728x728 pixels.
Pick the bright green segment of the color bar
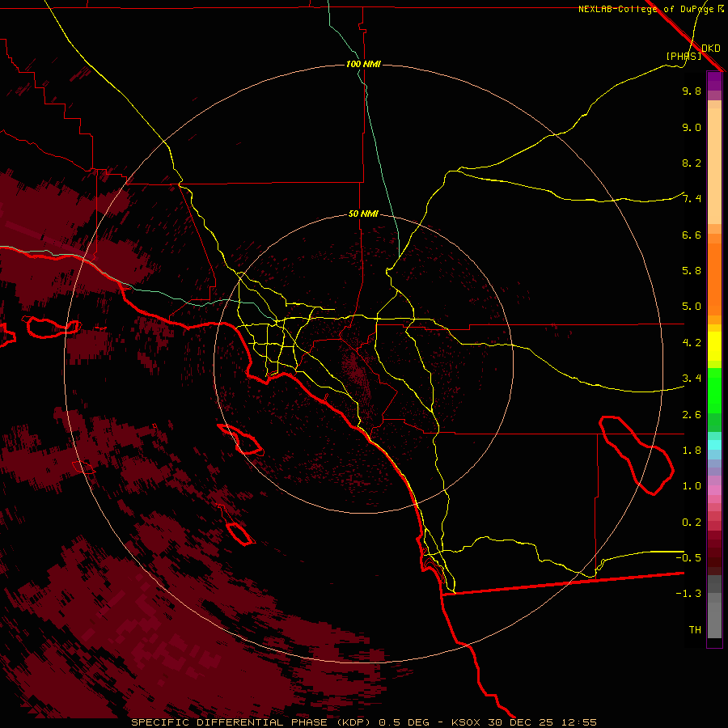click(714, 390)
